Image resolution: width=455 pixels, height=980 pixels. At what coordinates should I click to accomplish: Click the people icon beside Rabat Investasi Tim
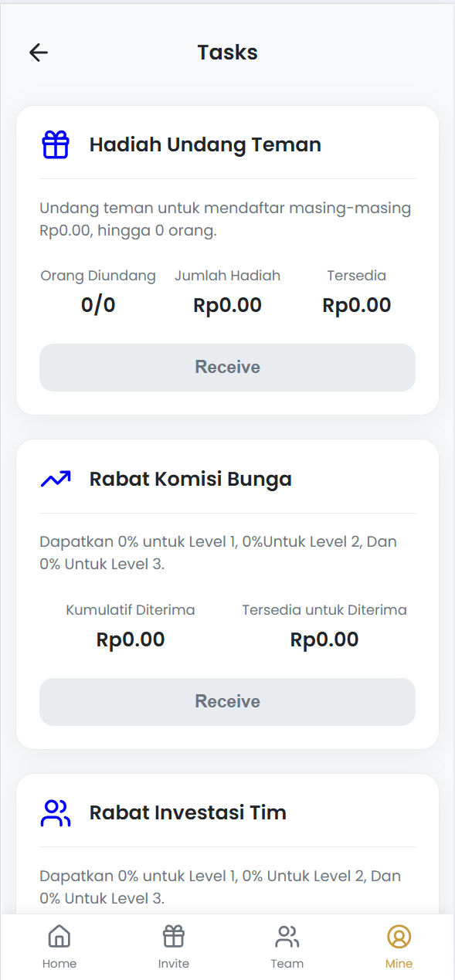56,812
